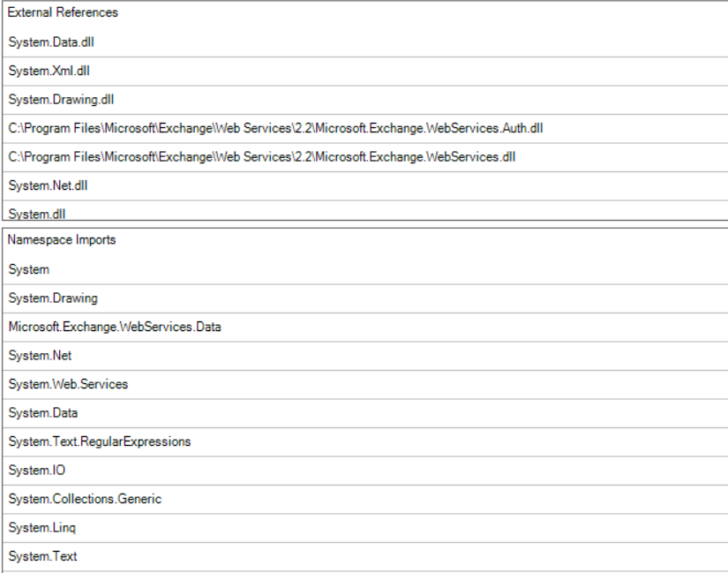This screenshot has height=573, width=728.
Task: Select the System.dll reference row
Action: [x=365, y=210]
